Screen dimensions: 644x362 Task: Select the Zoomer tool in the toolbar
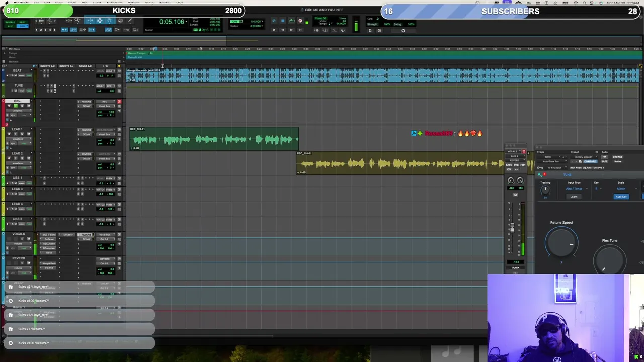tap(77, 21)
